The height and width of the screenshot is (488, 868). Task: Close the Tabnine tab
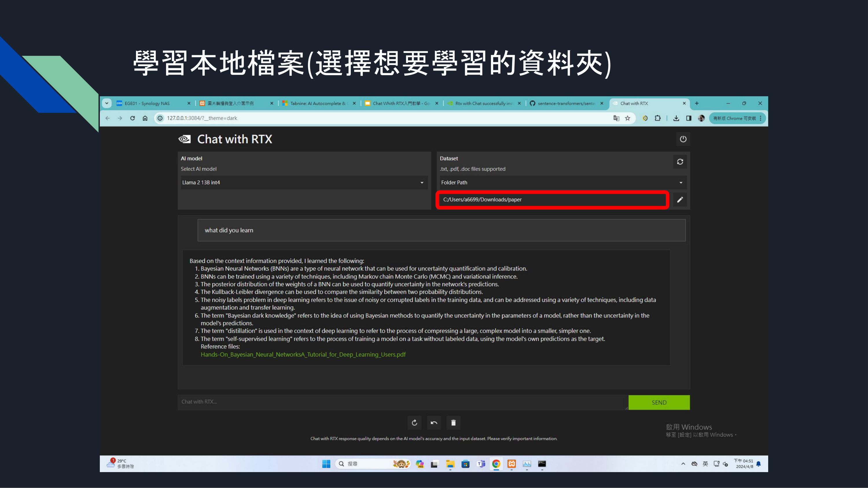pos(354,103)
